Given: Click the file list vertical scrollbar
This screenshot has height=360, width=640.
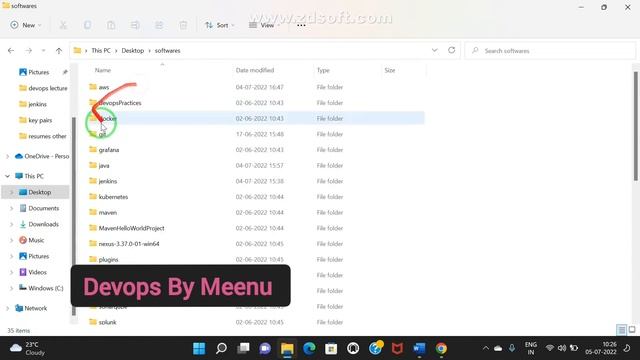Looking at the screenshot, I should (636, 127).
